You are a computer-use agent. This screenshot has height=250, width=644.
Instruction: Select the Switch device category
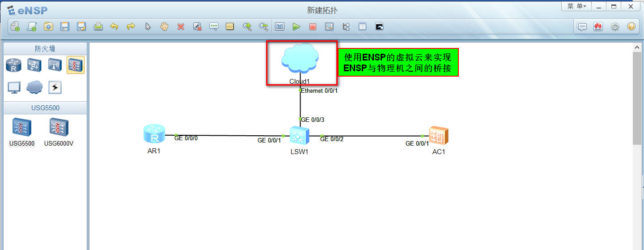[34, 65]
